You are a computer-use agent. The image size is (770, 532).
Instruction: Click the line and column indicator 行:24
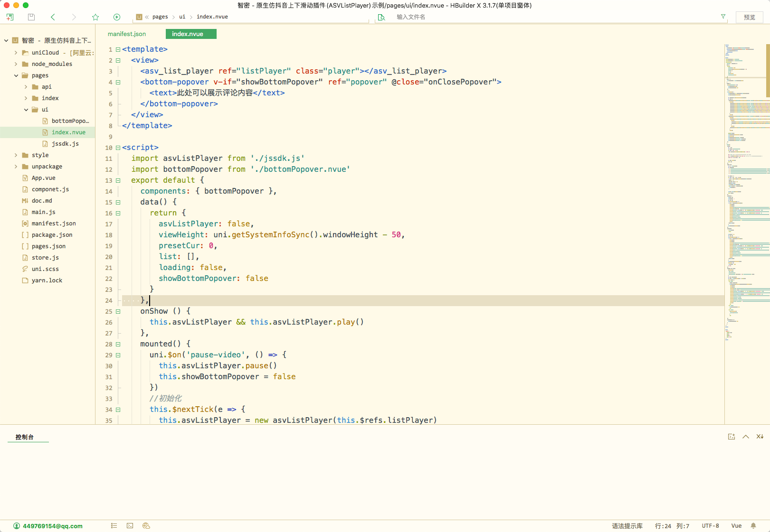(672, 526)
